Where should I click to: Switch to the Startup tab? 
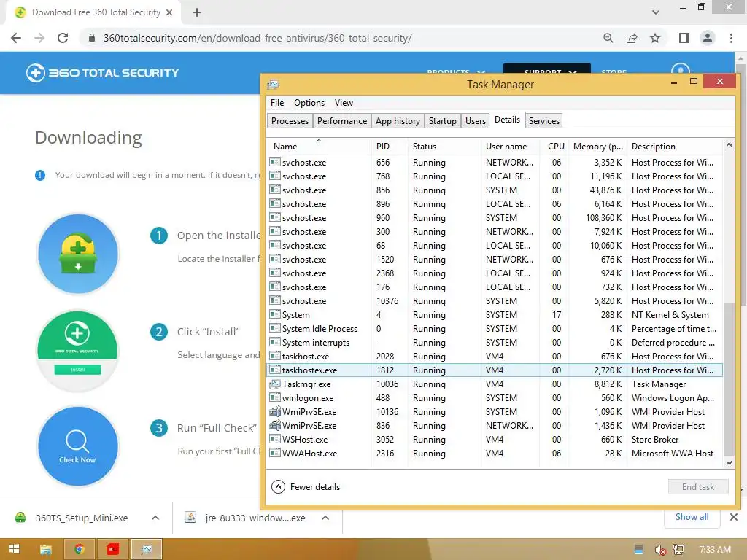click(x=443, y=121)
